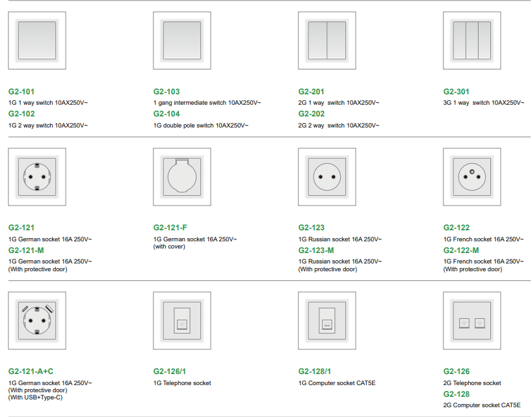The image size is (532, 417).
Task: Click the 1G one-way switch image
Action: tap(37, 41)
